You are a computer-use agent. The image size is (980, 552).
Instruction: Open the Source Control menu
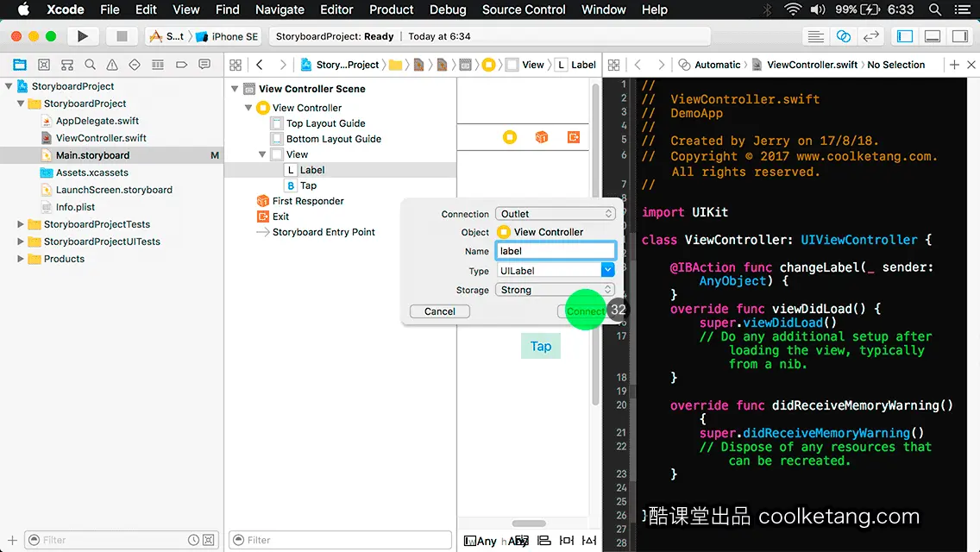point(524,9)
